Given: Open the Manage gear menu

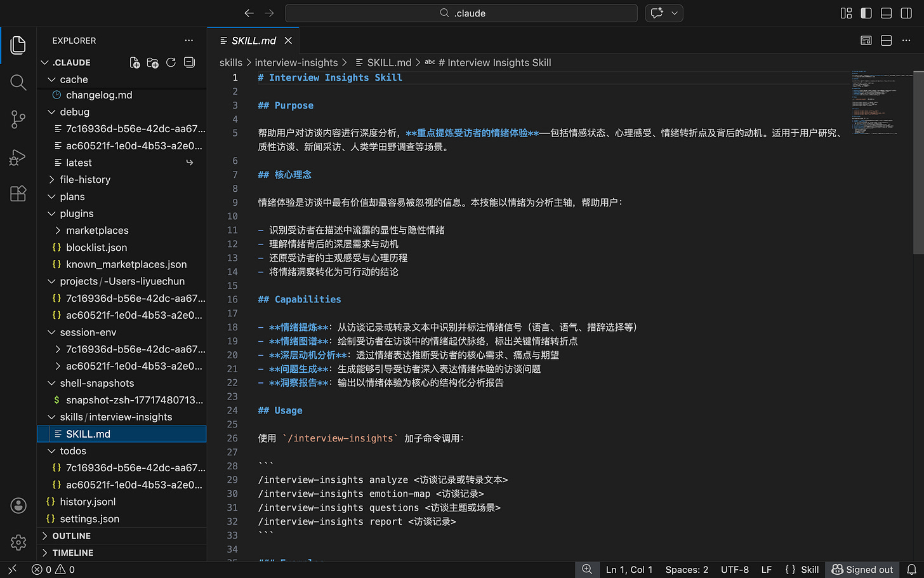Looking at the screenshot, I should click(x=18, y=542).
